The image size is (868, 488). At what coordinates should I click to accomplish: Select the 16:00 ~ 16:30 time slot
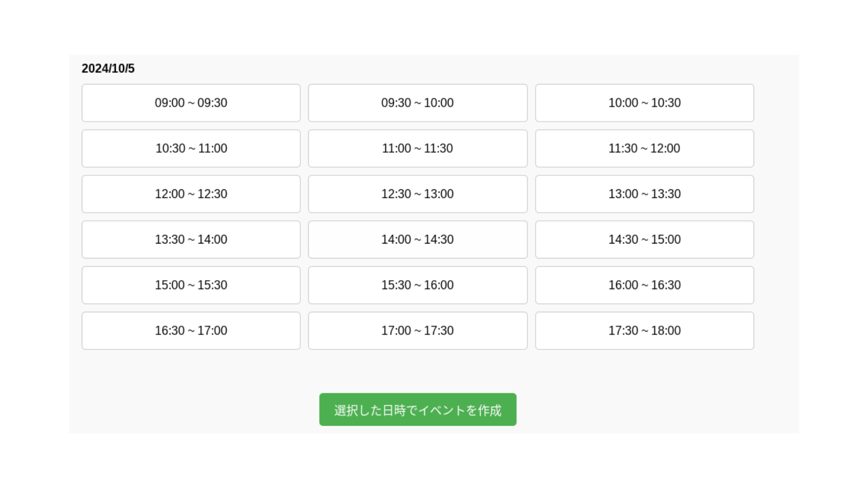(x=644, y=285)
